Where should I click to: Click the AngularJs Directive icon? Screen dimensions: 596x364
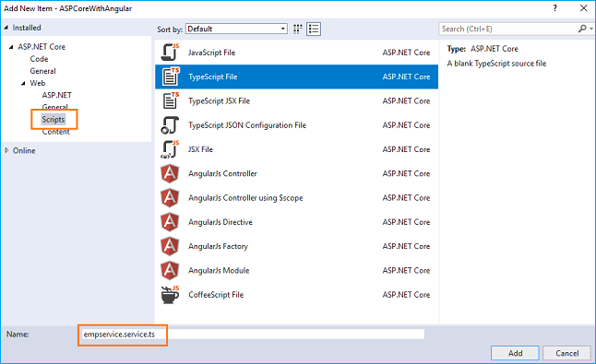[170, 222]
